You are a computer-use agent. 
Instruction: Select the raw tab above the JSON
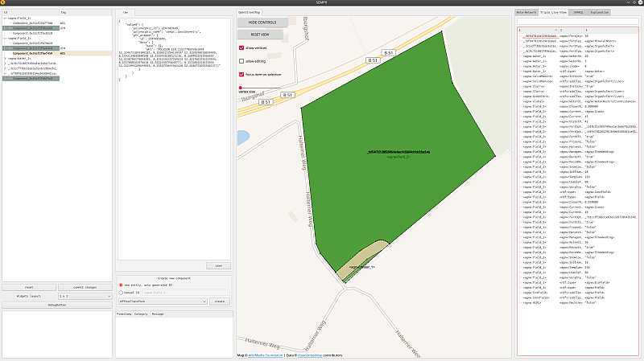coord(126,12)
